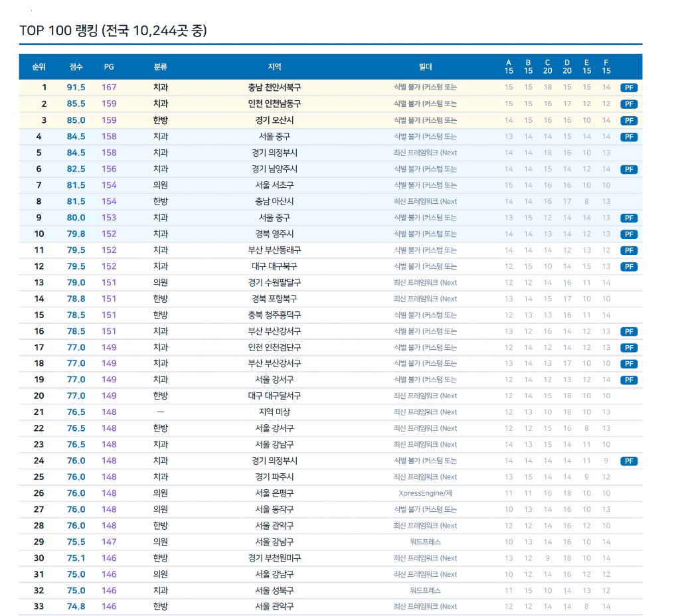This screenshot has width=680, height=616.
Task: Click the XpressEngine builder cell
Action: click(x=426, y=493)
